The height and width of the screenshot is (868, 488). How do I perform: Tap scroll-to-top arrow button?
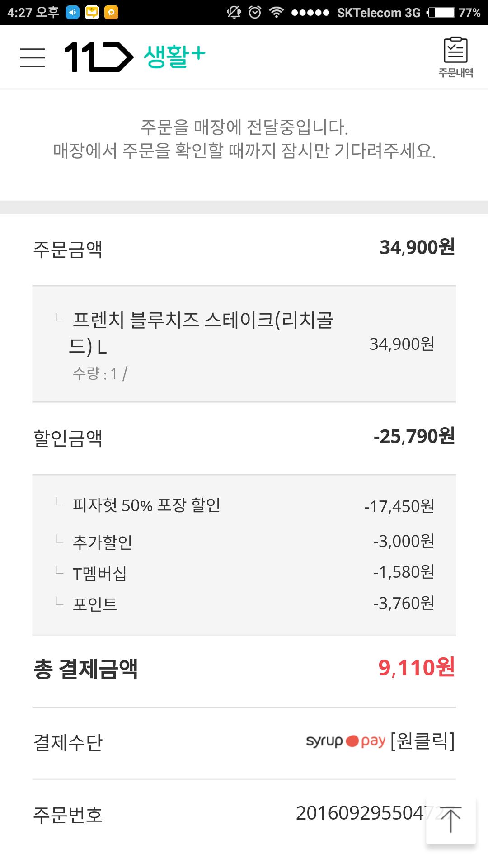(450, 819)
